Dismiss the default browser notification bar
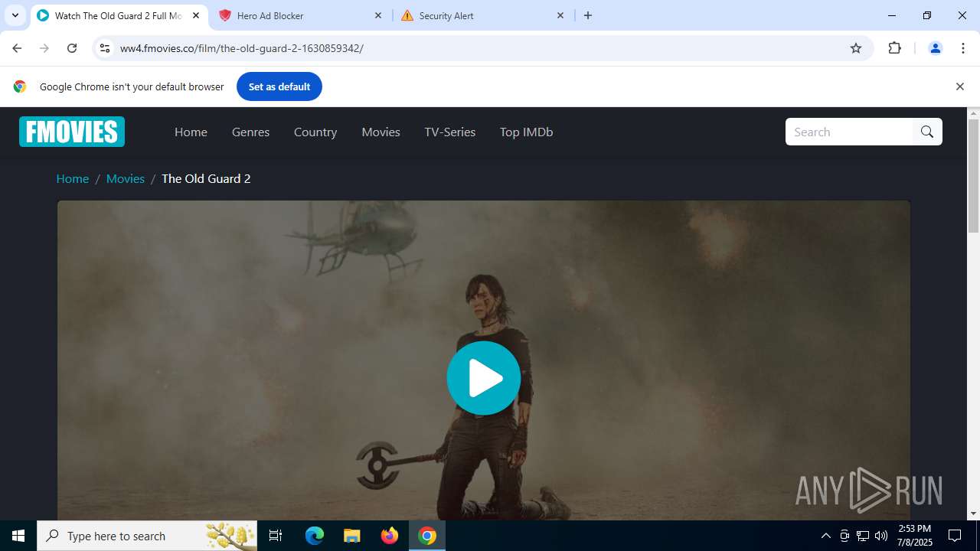 tap(959, 86)
